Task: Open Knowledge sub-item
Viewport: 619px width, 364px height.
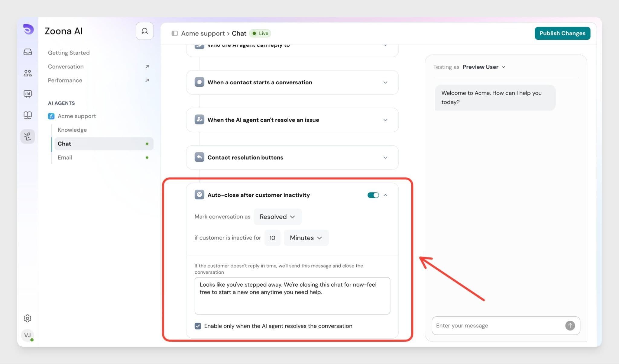Action: coord(72,130)
